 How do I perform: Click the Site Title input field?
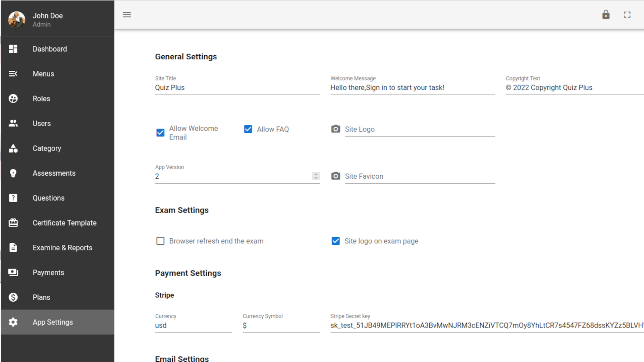[x=237, y=88]
